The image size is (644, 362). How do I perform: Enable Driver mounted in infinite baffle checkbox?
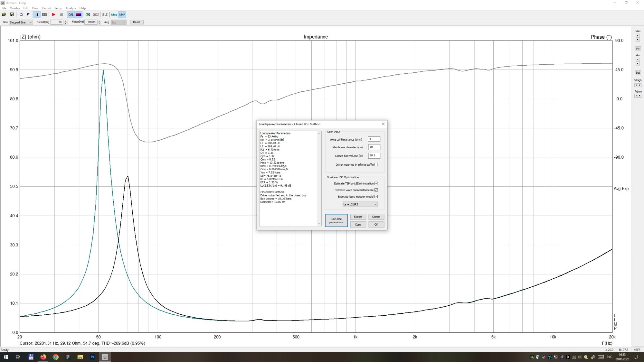coord(376,165)
